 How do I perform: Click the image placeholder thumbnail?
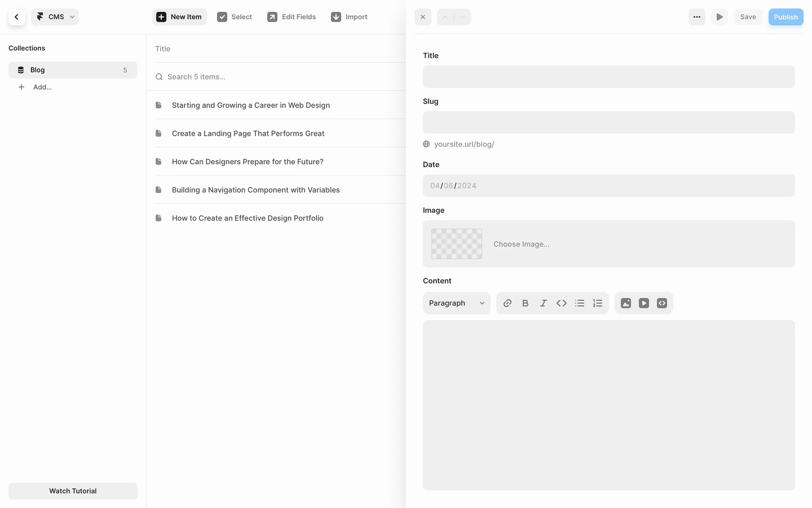click(456, 244)
